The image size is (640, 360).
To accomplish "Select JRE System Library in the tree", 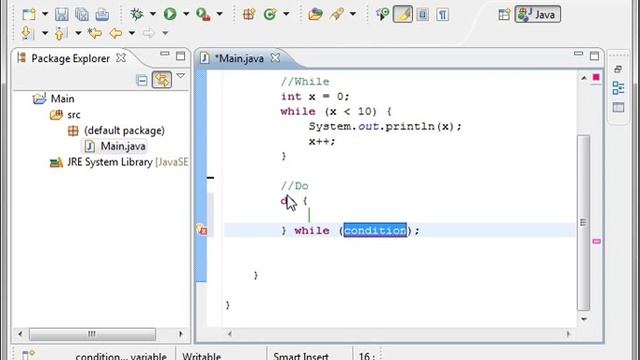I will click(x=119, y=162).
